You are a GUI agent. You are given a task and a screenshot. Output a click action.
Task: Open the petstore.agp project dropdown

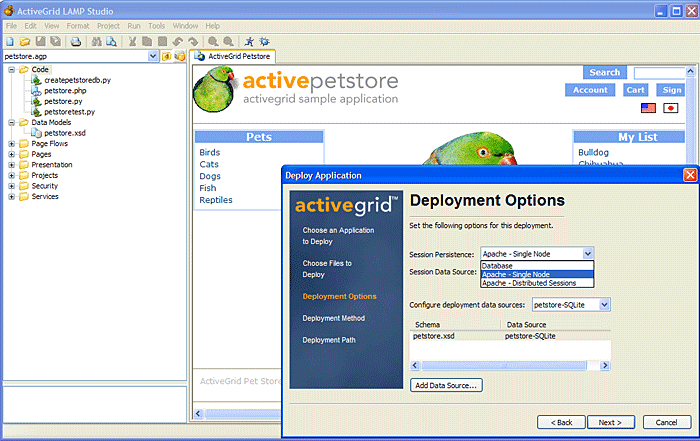(153, 56)
